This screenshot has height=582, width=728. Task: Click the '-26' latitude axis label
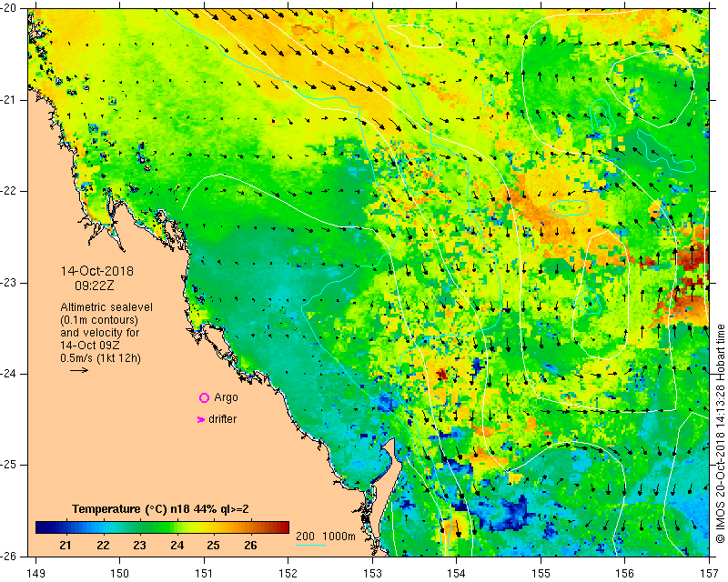pyautogui.click(x=7, y=556)
